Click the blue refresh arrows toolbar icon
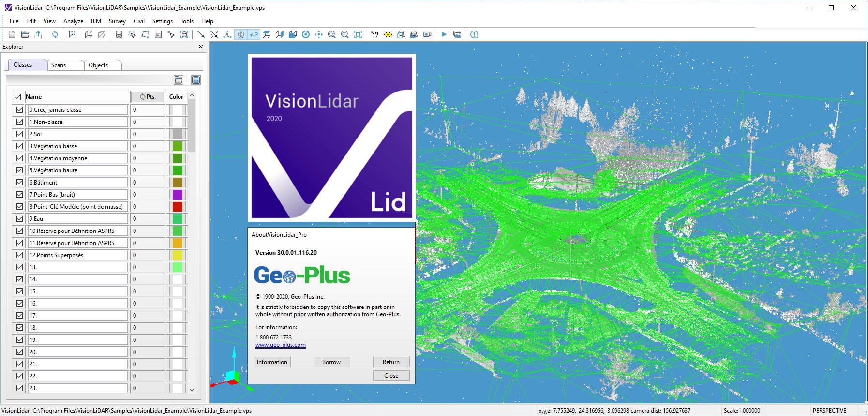This screenshot has width=868, height=416. (55, 34)
